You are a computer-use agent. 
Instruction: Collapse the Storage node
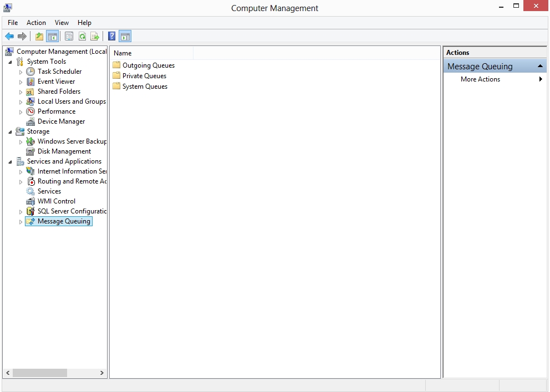10,132
